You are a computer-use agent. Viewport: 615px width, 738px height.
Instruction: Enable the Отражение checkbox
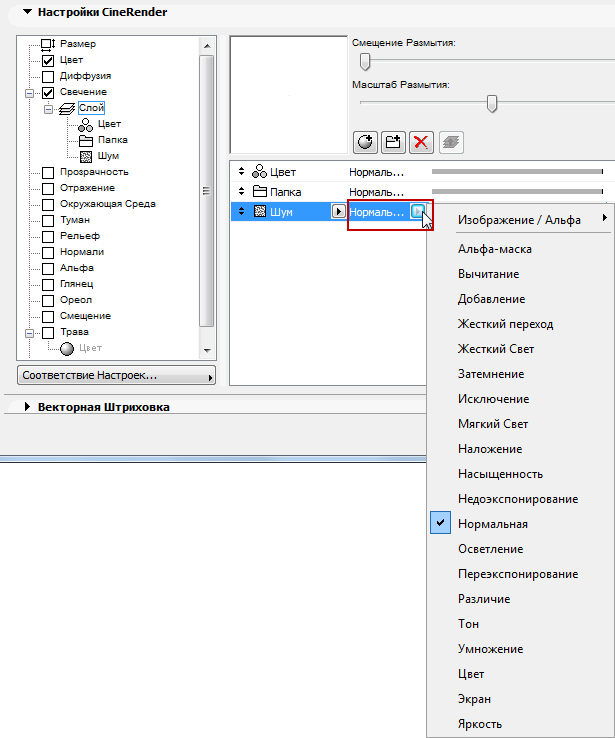click(x=48, y=189)
